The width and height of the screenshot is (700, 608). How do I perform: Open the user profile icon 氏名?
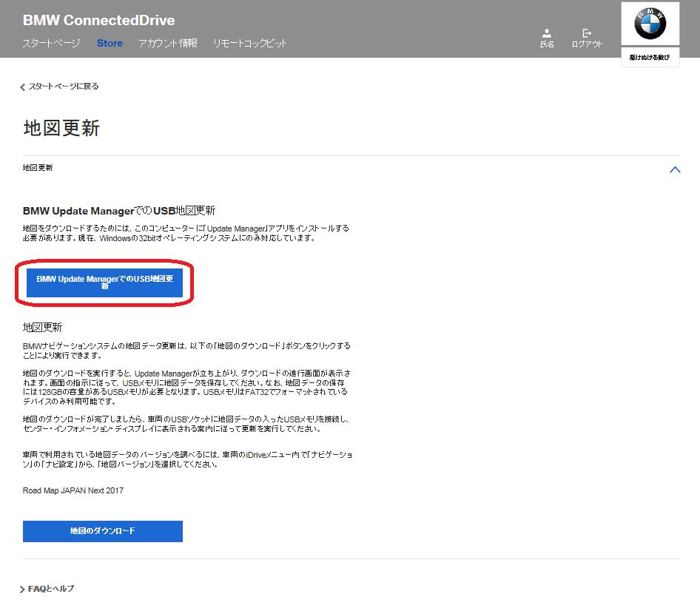[x=546, y=38]
